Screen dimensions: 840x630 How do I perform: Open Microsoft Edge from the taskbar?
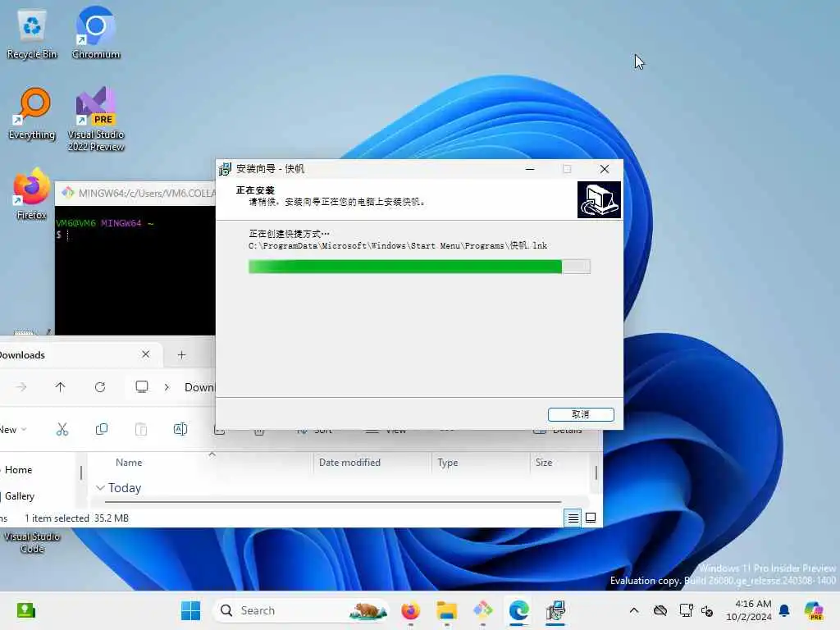coord(518,610)
